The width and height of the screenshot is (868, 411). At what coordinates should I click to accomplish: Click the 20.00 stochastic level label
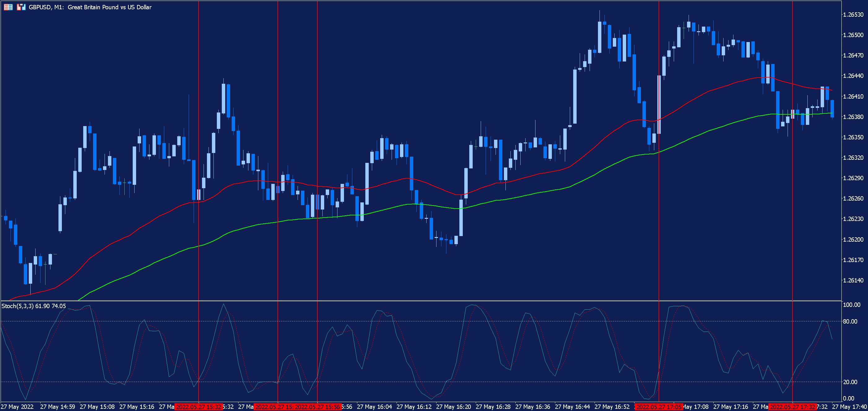[x=850, y=382]
